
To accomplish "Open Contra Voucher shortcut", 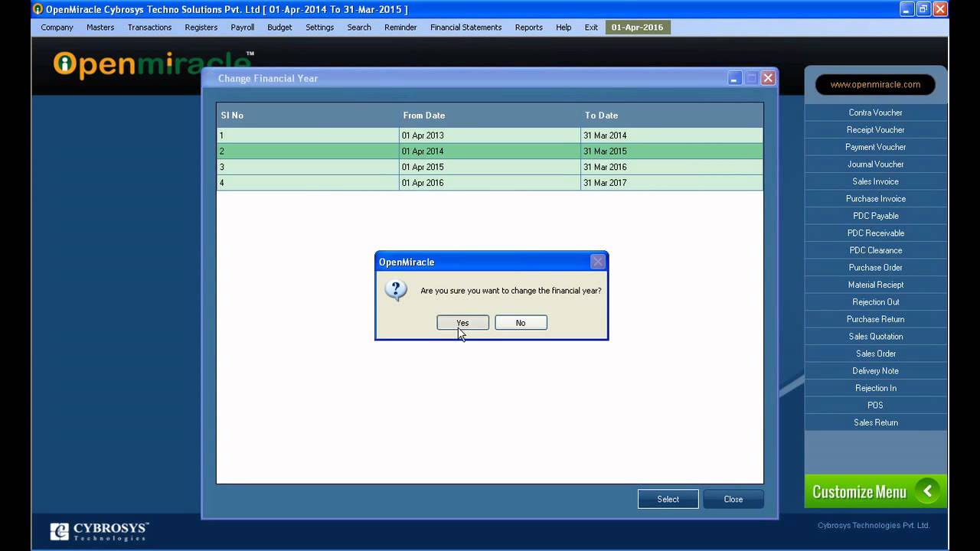I will [x=875, y=112].
